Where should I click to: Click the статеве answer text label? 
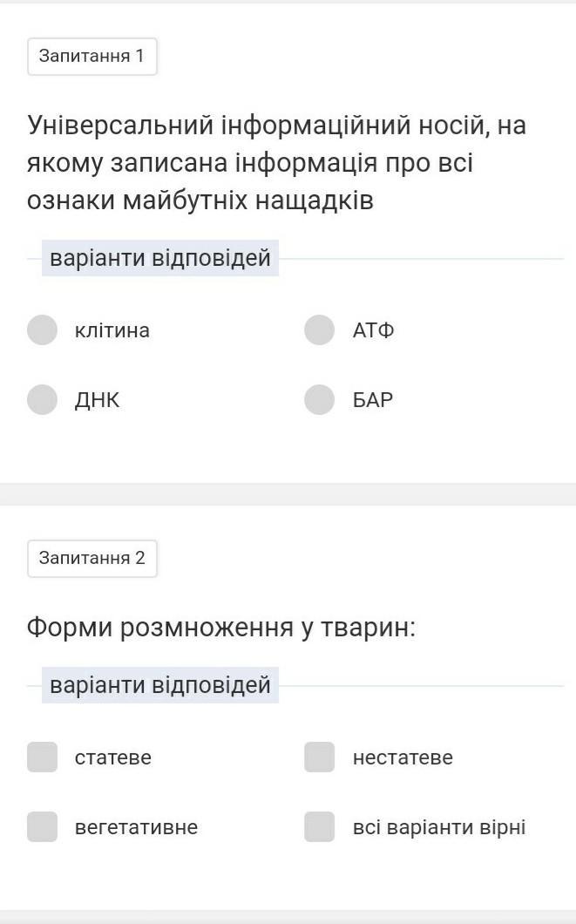click(113, 758)
